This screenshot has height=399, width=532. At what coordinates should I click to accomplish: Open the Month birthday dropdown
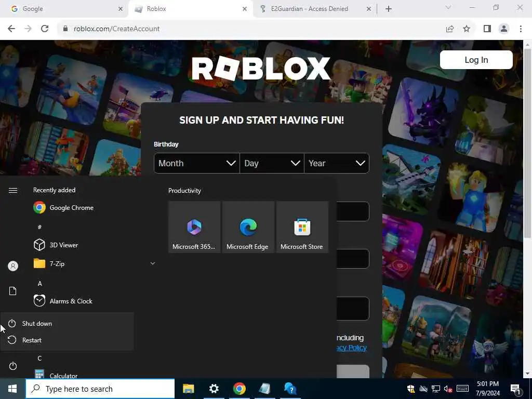tap(197, 163)
